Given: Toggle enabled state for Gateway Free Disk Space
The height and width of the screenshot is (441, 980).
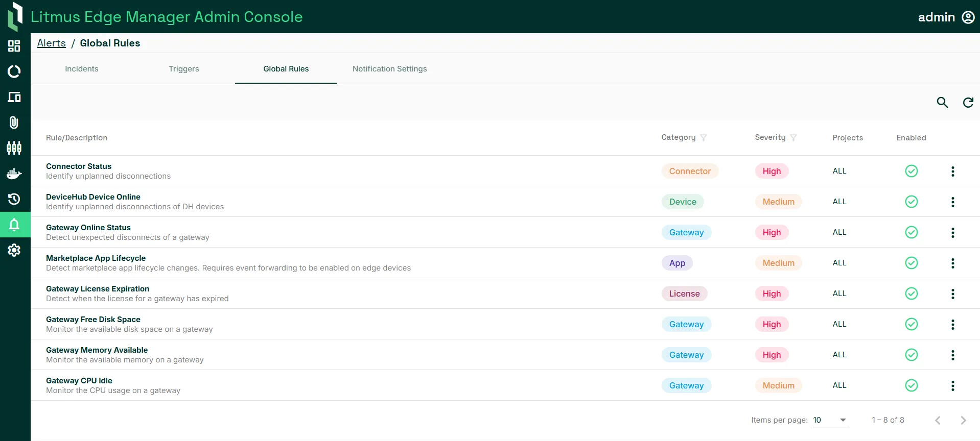Looking at the screenshot, I should point(912,324).
